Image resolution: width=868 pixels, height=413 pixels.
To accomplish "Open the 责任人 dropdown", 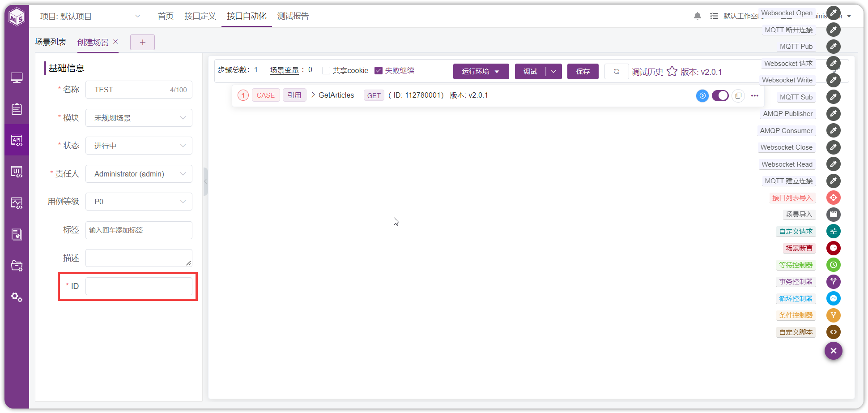I will [x=139, y=174].
